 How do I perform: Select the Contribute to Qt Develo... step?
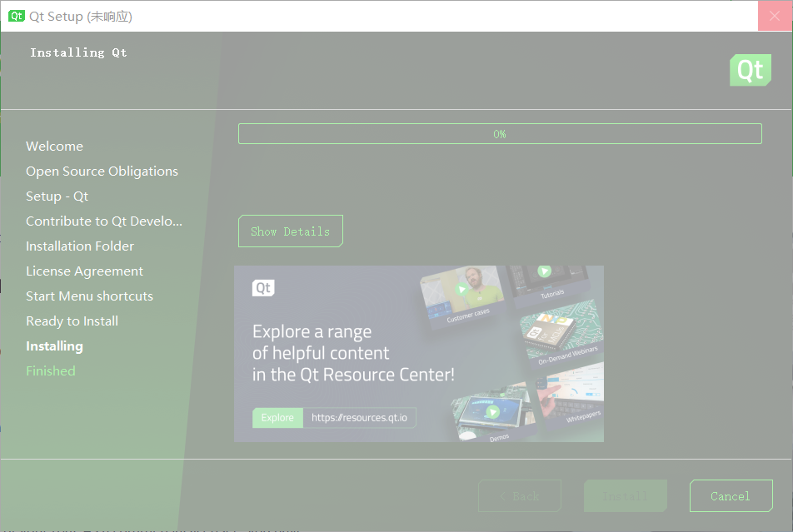point(104,221)
